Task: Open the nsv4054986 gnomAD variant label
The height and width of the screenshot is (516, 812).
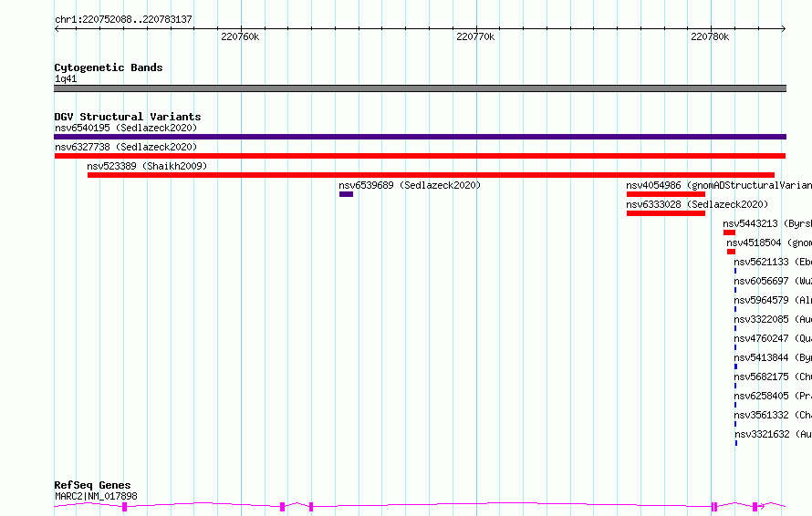Action: tap(719, 185)
